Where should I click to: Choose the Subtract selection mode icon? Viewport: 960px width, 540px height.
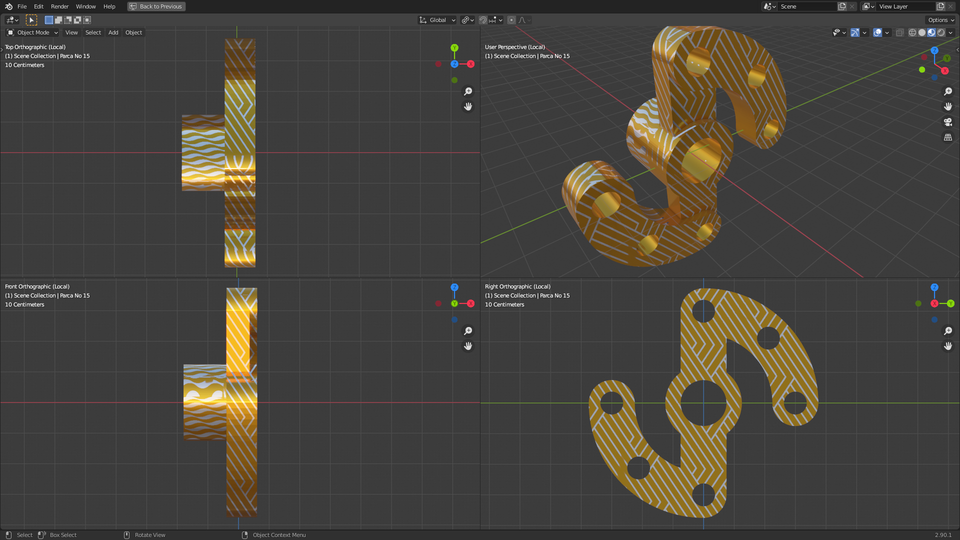pos(68,20)
